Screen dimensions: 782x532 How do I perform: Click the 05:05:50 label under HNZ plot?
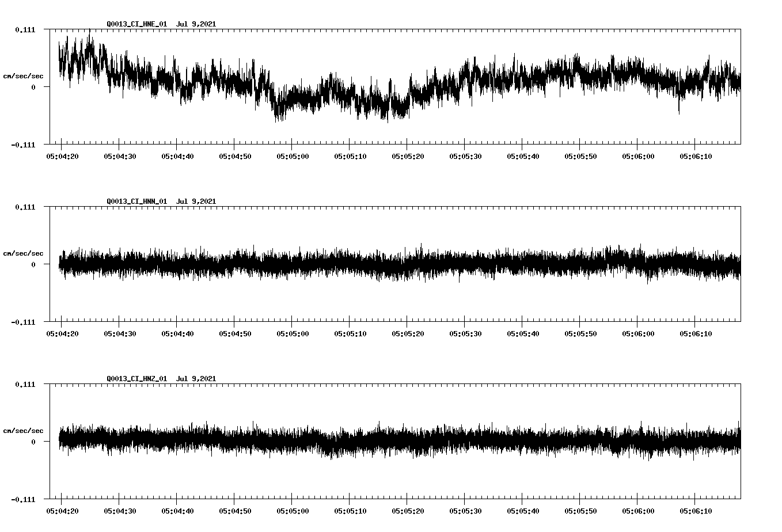580,511
